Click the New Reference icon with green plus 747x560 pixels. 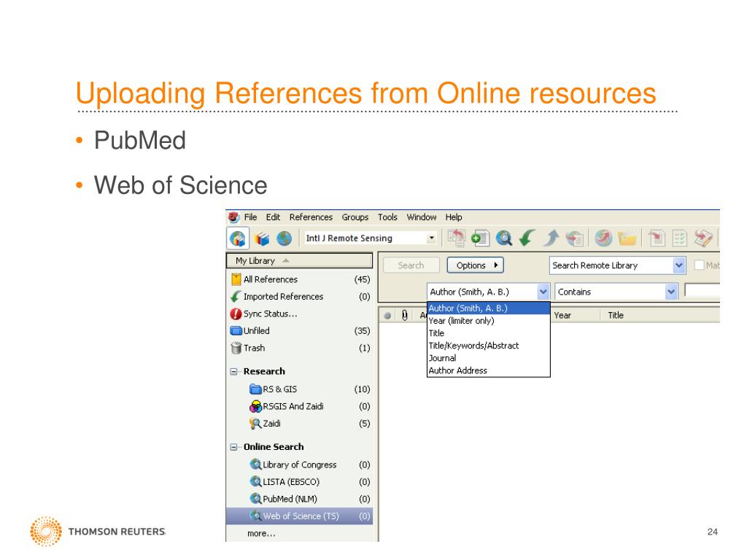(480, 238)
